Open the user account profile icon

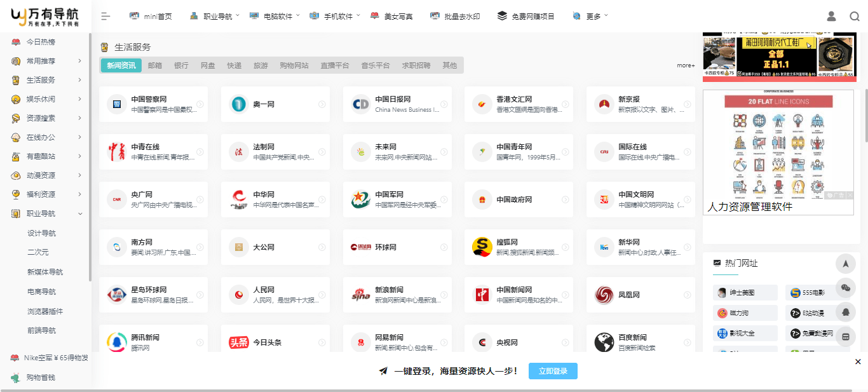(831, 17)
